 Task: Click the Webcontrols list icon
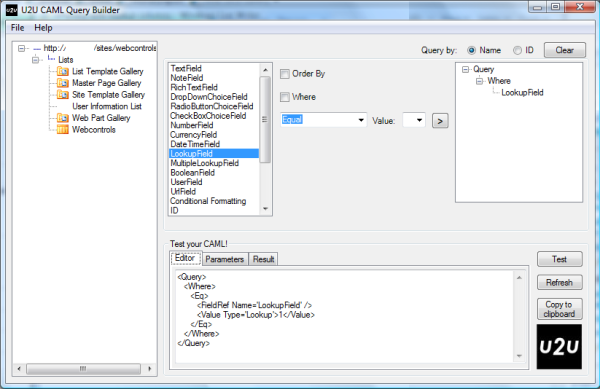coord(63,130)
